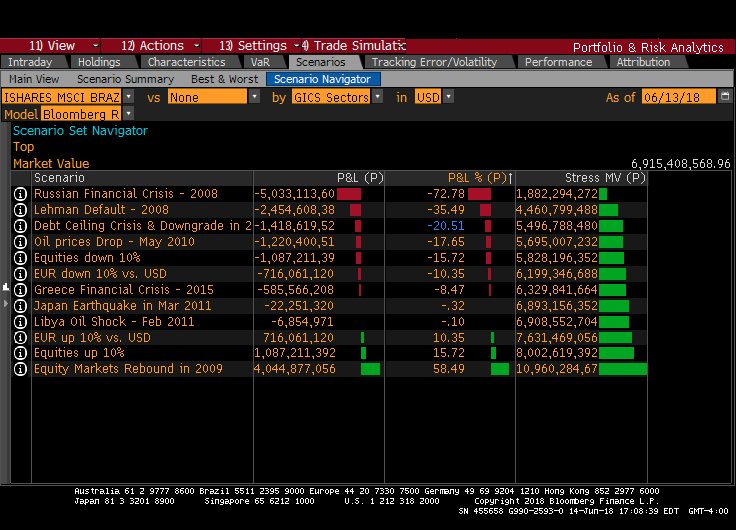Select Greece Financial Crisis - 2015 scenario
The height and width of the screenshot is (530, 736).
[x=124, y=290]
